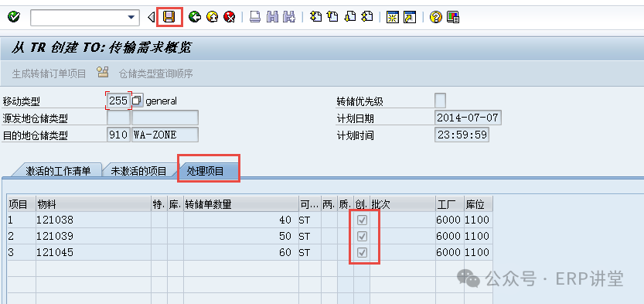Screen dimensions: 644x304
Task: Click the 转储优先级 input field
Action: pyautogui.click(x=440, y=101)
